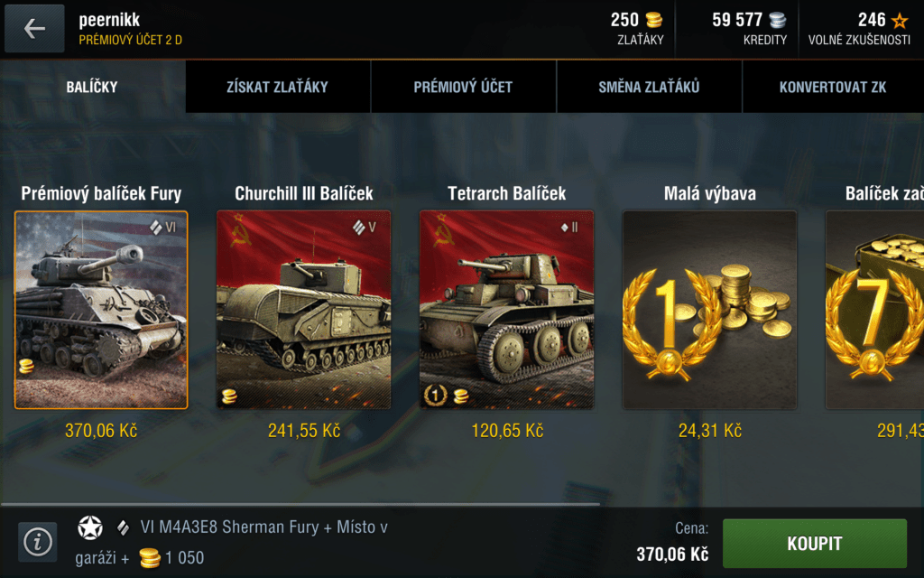The image size is (924, 578).
Task: Click the gold coins icon beside 250
Action: [653, 20]
